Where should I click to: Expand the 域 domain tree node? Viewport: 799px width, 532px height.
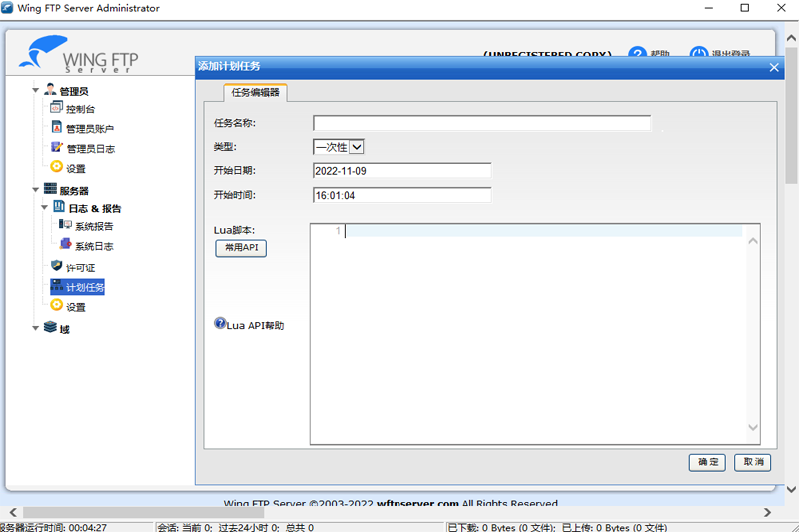click(35, 328)
